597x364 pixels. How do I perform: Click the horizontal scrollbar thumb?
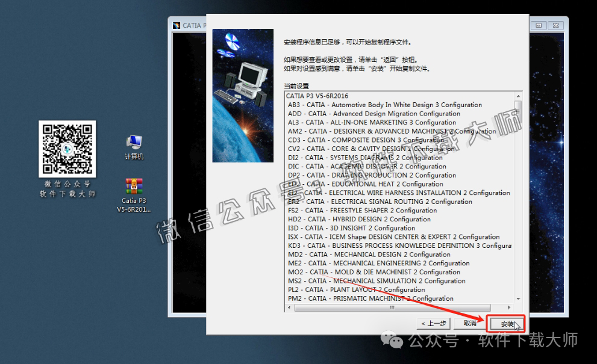coord(392,307)
